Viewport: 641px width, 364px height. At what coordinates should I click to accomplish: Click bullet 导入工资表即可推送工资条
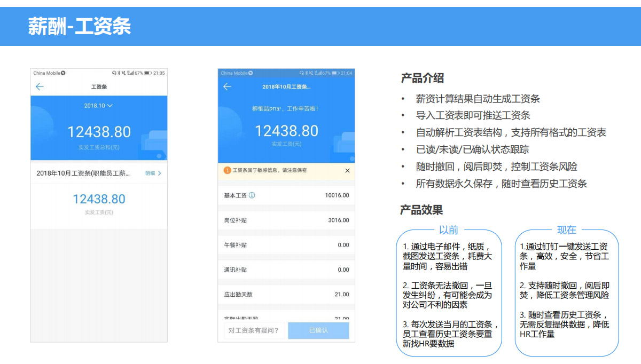[x=473, y=115]
